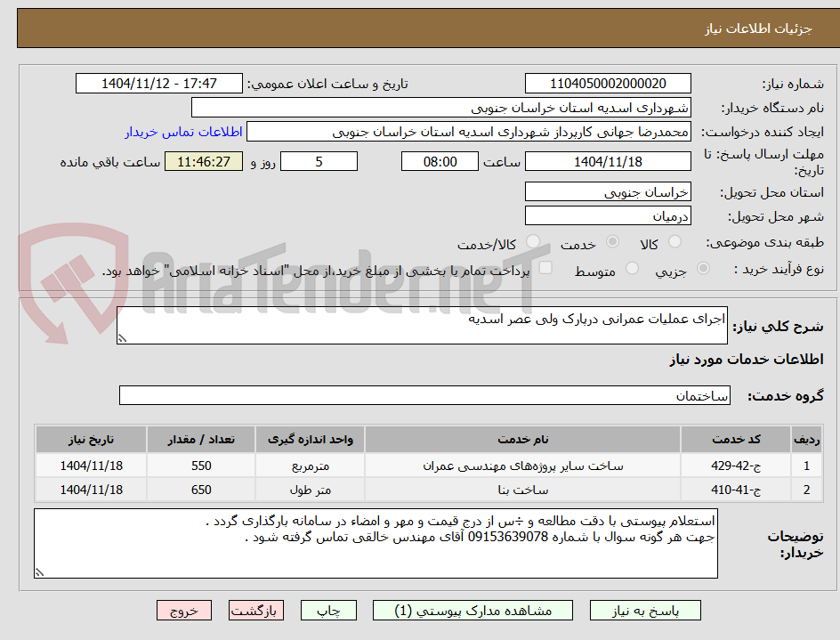The height and width of the screenshot is (640, 840).
Task: Click the شماره نیاز field 1104050002000020
Action: (x=608, y=84)
